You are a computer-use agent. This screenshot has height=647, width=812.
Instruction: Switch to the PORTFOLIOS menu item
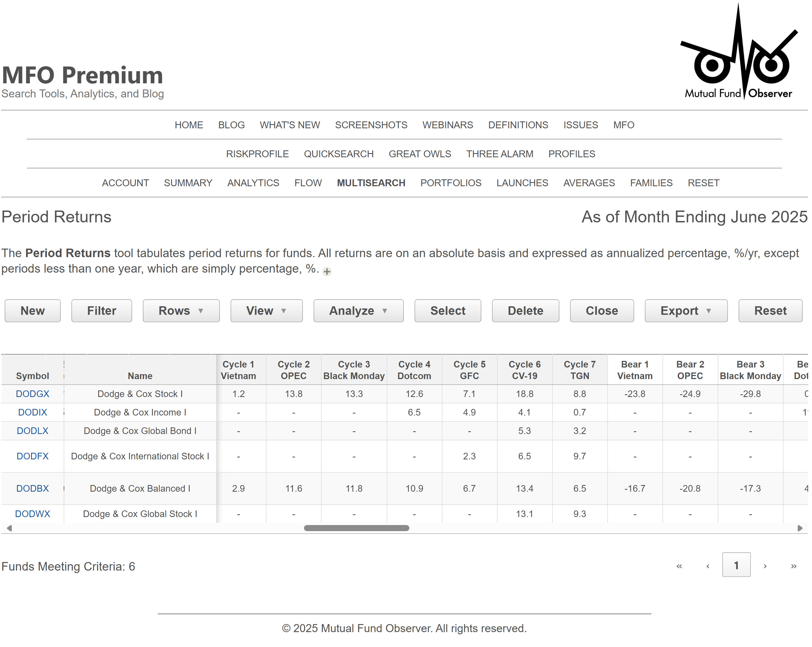tap(451, 183)
